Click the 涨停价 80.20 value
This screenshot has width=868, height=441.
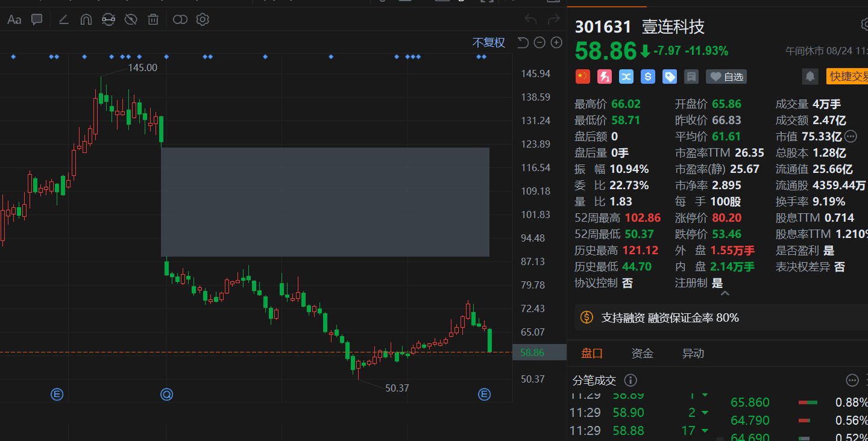727,218
